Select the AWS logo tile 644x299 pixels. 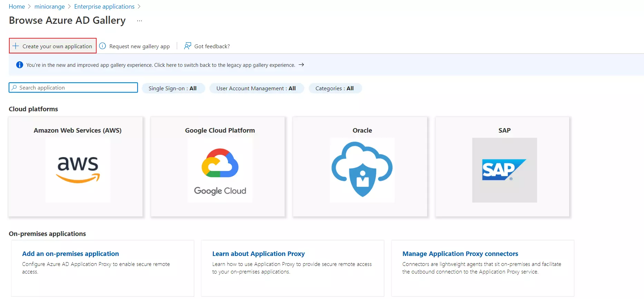[x=78, y=170]
